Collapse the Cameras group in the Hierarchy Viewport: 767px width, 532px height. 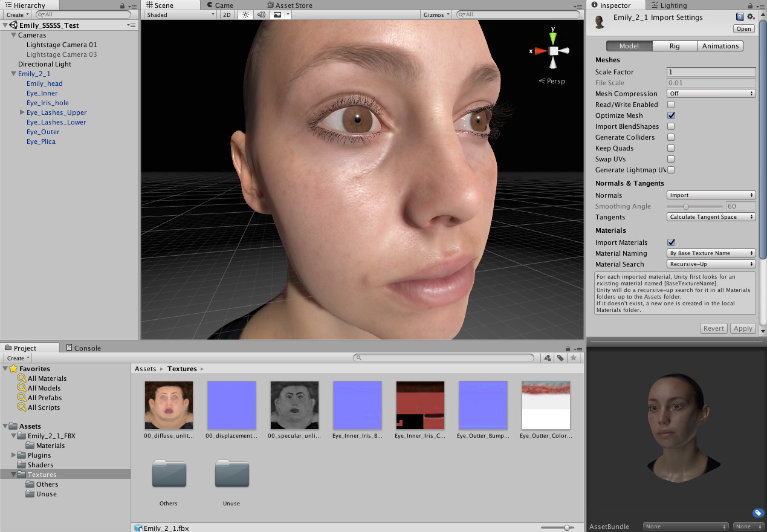pos(13,35)
